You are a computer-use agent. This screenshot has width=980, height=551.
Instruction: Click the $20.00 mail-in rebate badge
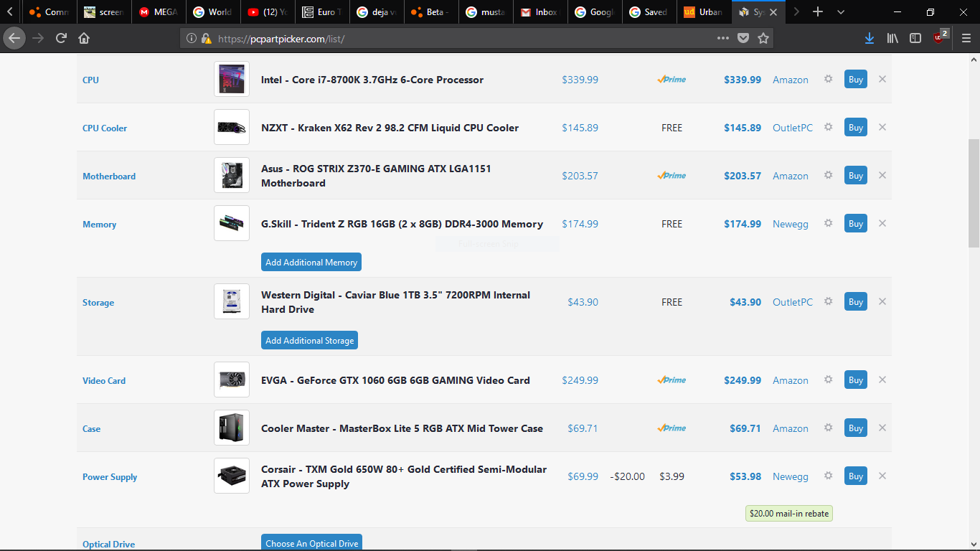(789, 513)
